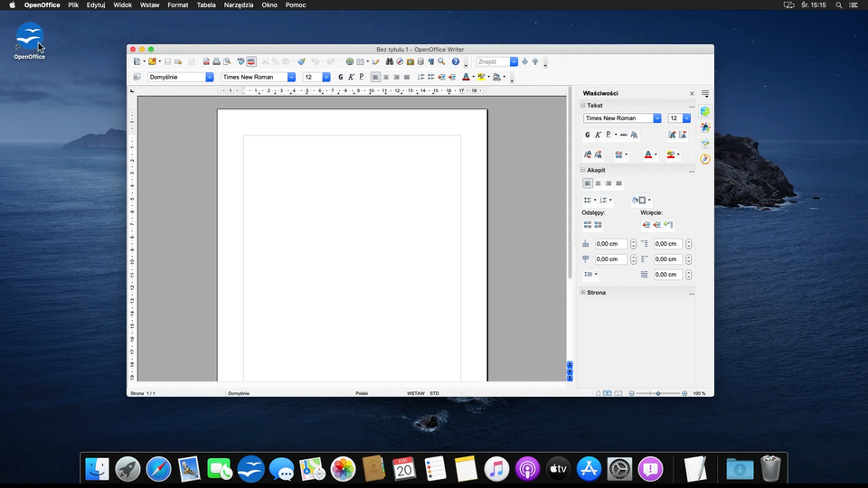Image resolution: width=868 pixels, height=488 pixels.
Task: Click the Export as PDF icon
Action: point(206,61)
